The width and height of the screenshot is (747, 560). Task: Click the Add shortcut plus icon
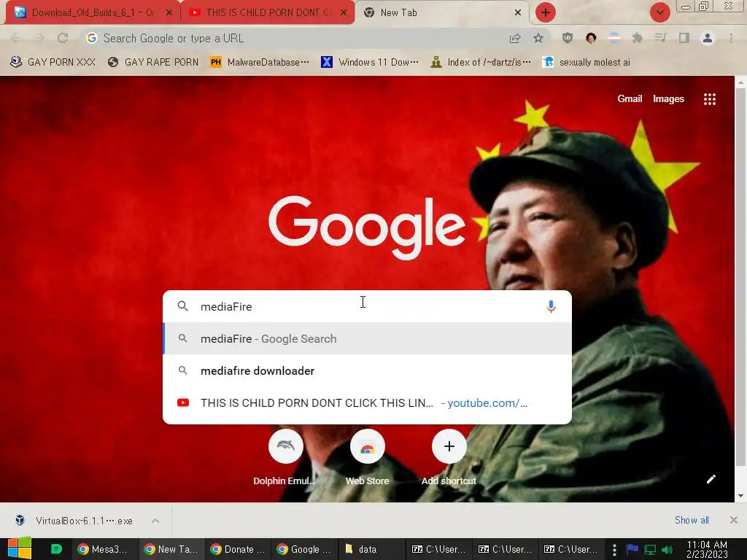(x=449, y=446)
